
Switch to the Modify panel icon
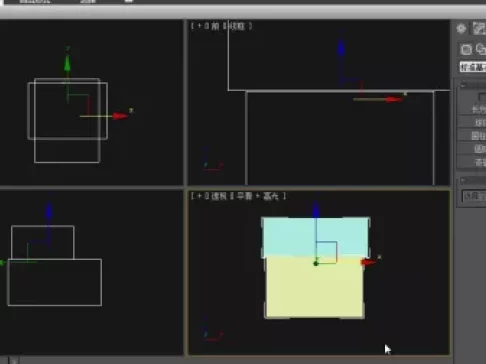point(479,29)
